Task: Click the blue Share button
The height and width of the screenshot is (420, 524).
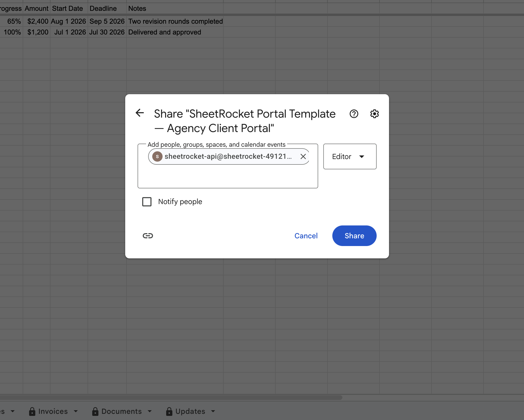Action: pos(354,236)
